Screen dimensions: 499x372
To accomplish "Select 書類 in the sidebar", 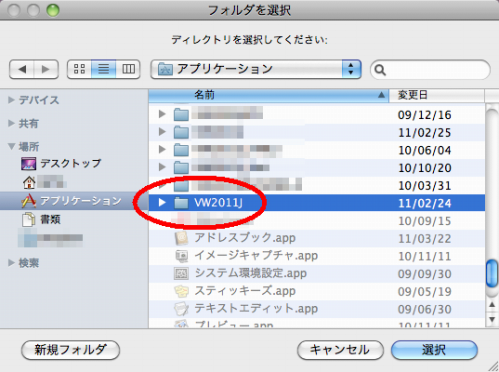I will pos(50,219).
